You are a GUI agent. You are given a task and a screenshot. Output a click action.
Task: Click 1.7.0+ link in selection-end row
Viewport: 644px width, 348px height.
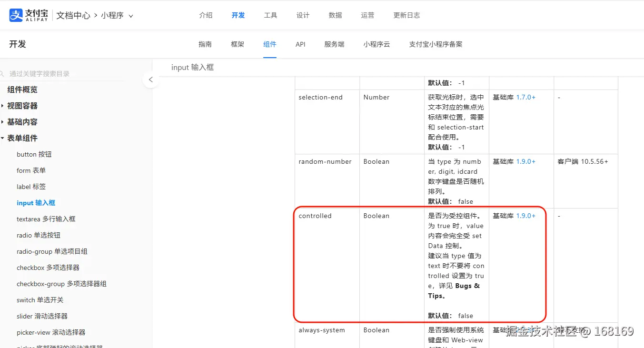pos(526,97)
